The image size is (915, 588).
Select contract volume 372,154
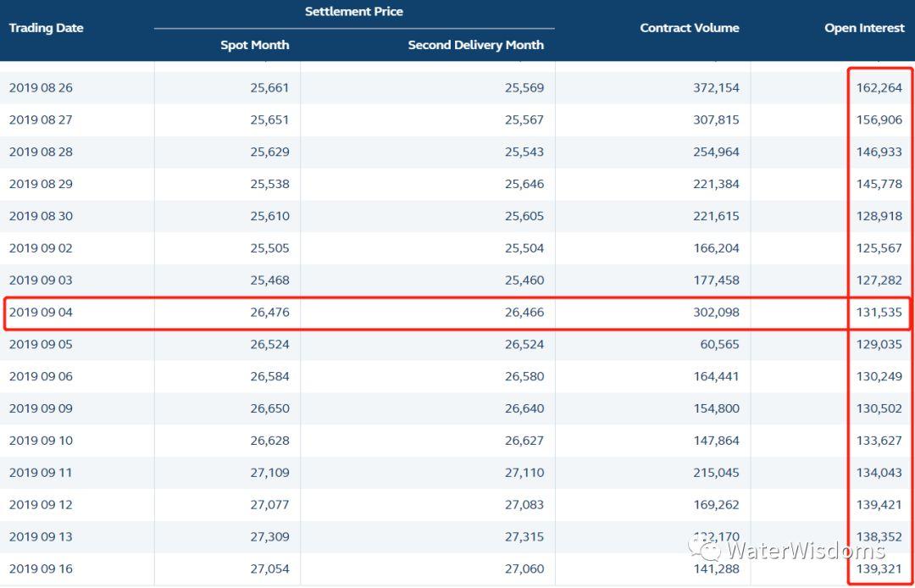716,88
